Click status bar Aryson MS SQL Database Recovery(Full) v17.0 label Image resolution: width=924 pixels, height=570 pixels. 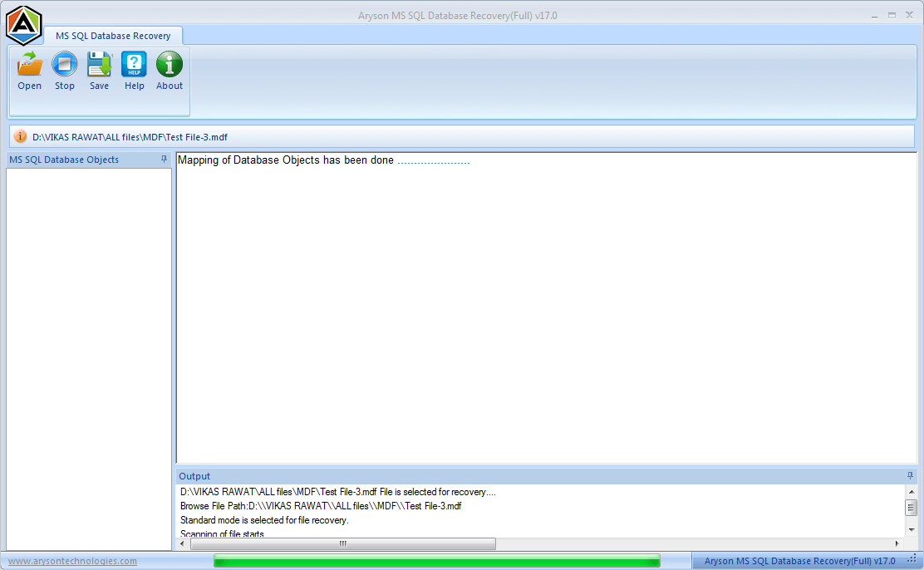point(799,561)
